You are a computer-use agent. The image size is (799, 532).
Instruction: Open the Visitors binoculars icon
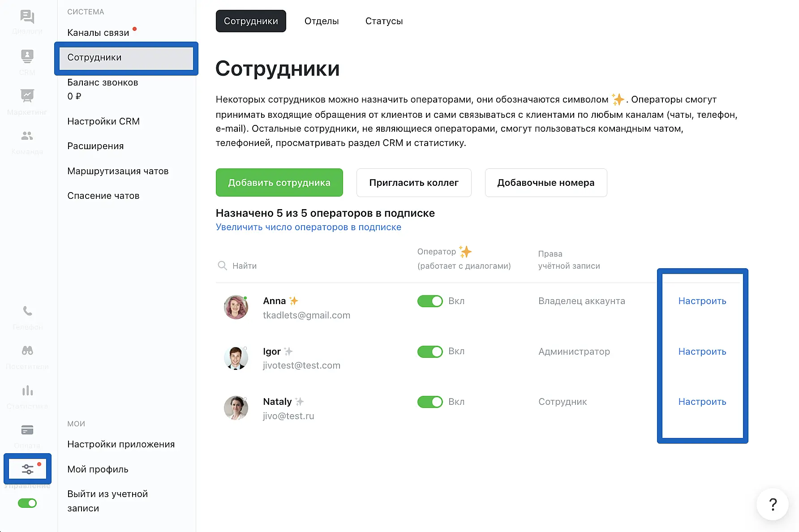[x=27, y=351]
